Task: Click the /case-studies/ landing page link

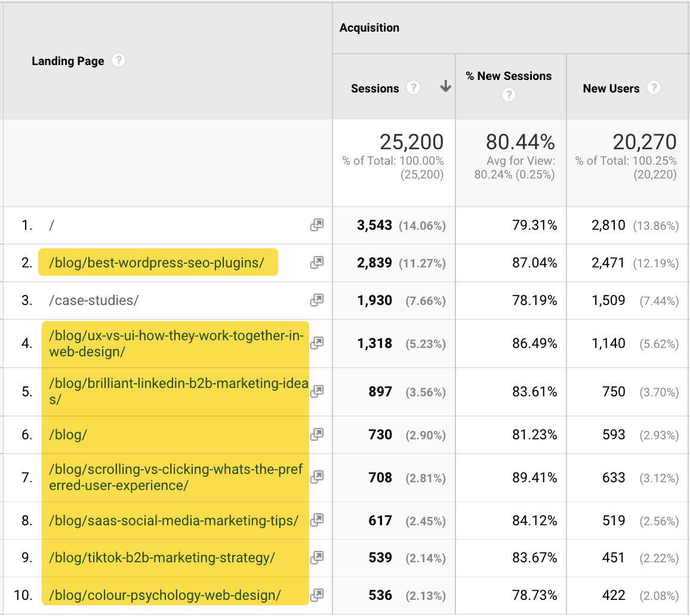Action: pos(94,300)
